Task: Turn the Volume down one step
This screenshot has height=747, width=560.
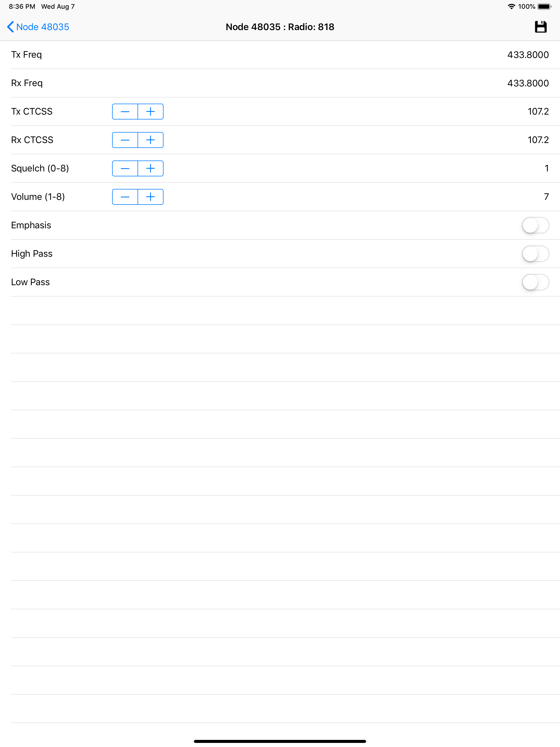Action: [125, 197]
